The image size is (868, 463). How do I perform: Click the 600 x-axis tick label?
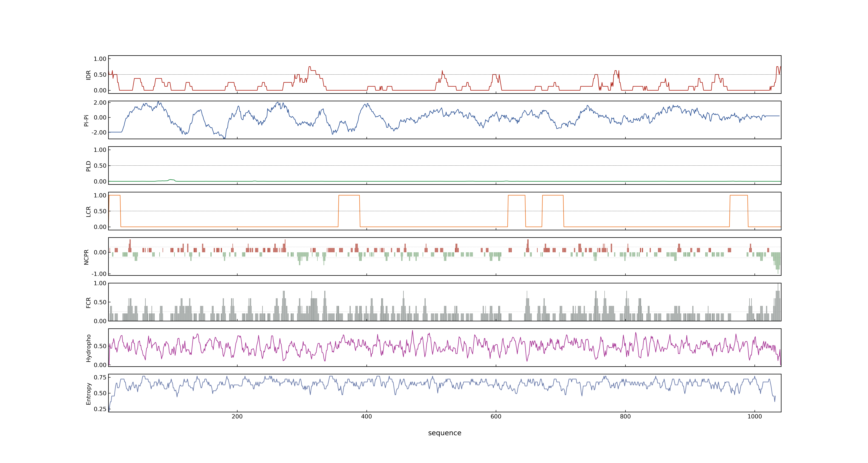click(x=496, y=416)
